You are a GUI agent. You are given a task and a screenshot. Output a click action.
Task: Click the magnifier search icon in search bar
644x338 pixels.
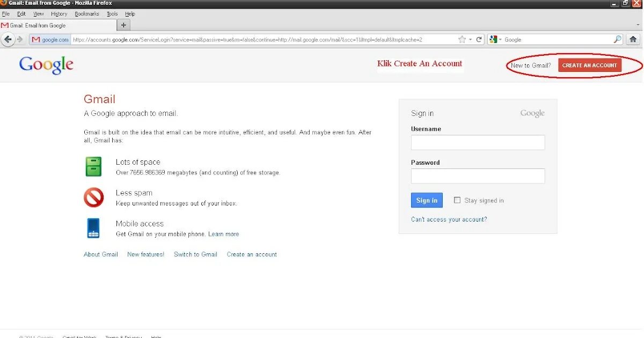point(617,39)
